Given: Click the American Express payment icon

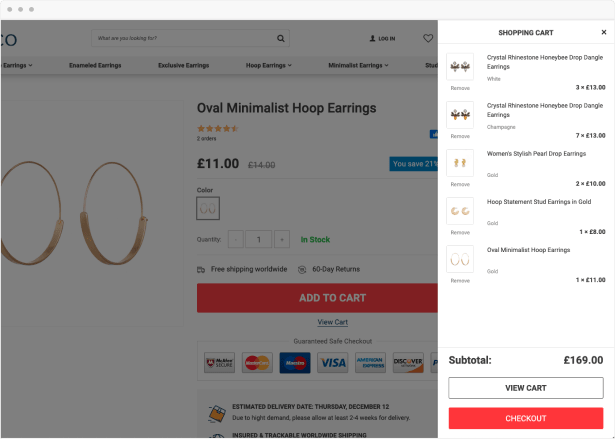Looking at the screenshot, I should coord(372,363).
